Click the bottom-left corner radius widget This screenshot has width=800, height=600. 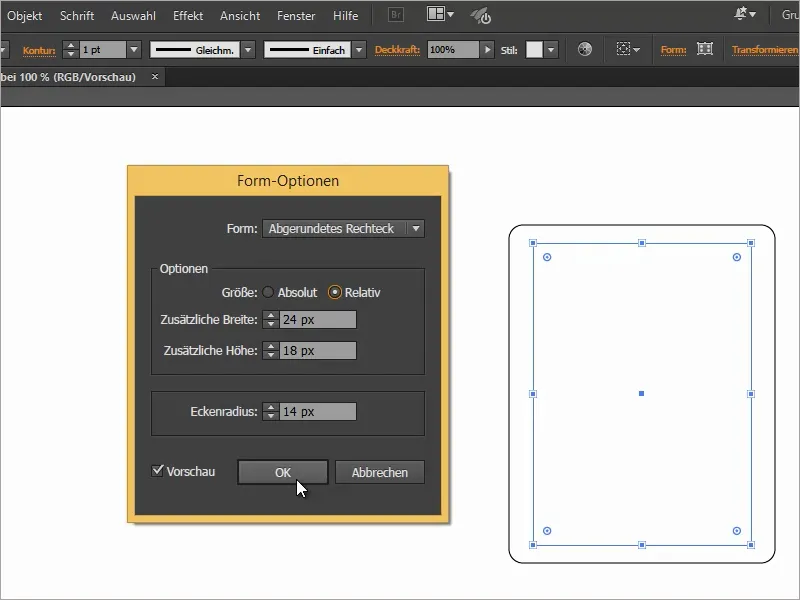(x=547, y=531)
